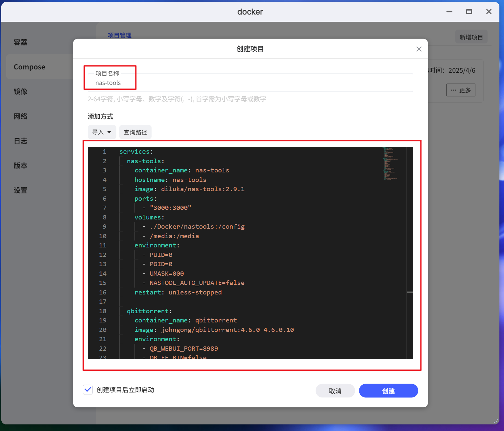The height and width of the screenshot is (431, 504).
Task: Open the 导入 dropdown
Action: 102,132
